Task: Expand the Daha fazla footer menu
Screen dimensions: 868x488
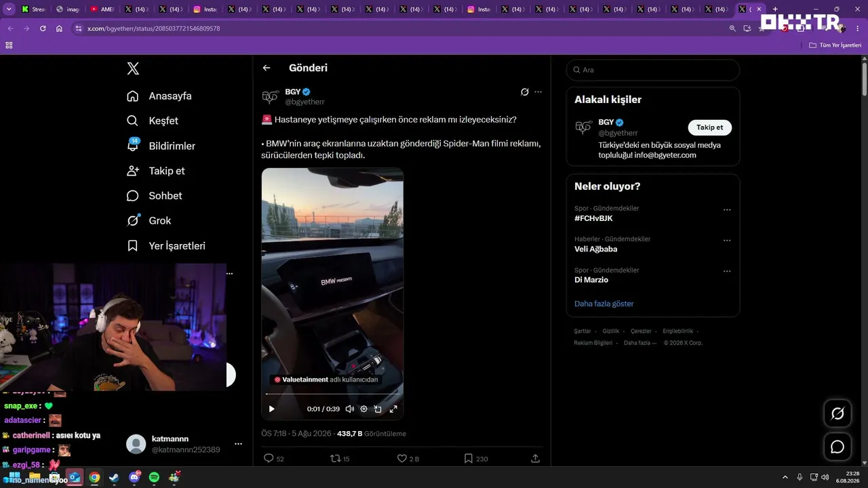Action: (640, 343)
